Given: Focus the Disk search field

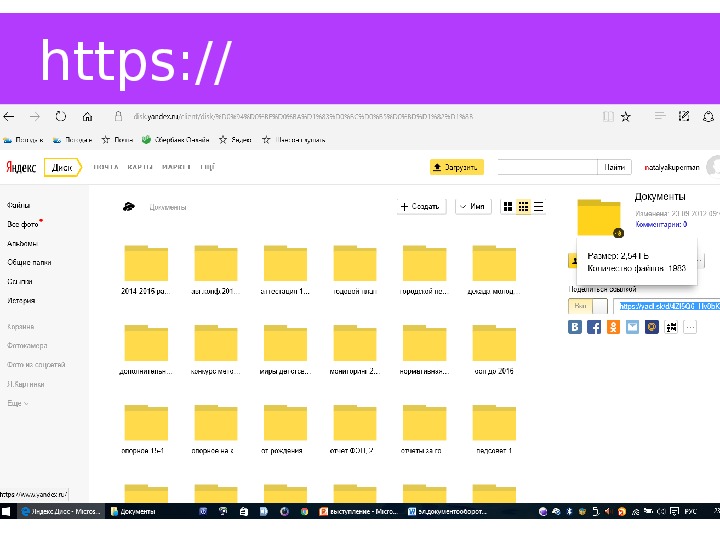Looking at the screenshot, I should 547,167.
